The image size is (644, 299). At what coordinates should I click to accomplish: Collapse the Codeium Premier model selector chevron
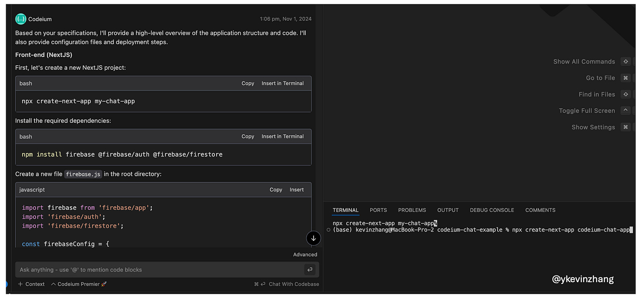52,284
